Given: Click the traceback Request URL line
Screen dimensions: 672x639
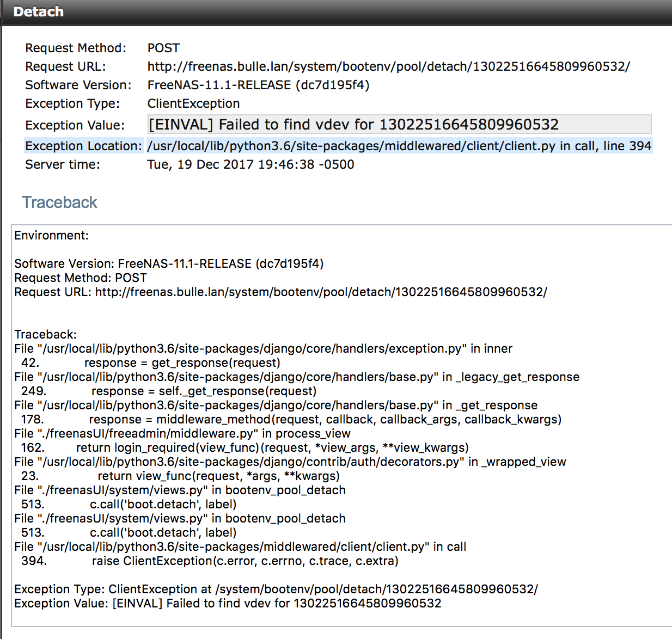Looking at the screenshot, I should pyautogui.click(x=280, y=292).
